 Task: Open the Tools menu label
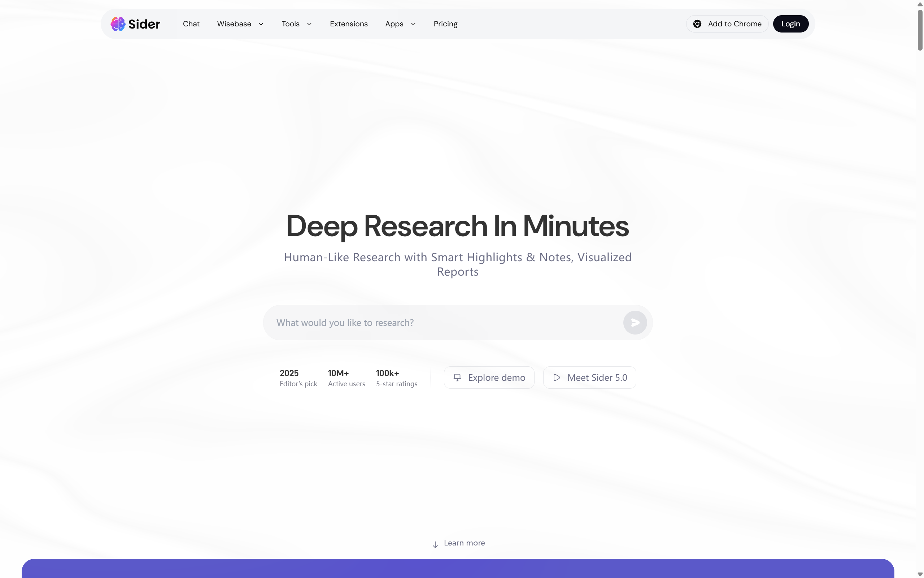tap(291, 24)
